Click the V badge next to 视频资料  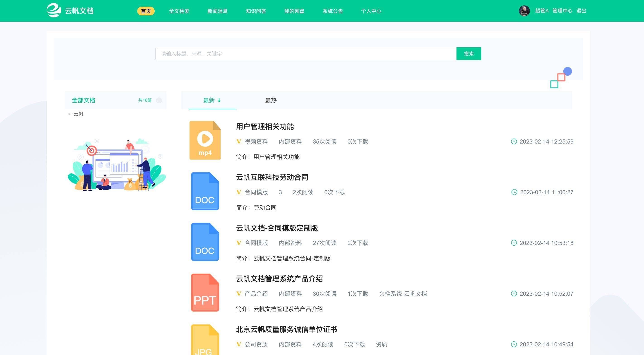tap(238, 142)
